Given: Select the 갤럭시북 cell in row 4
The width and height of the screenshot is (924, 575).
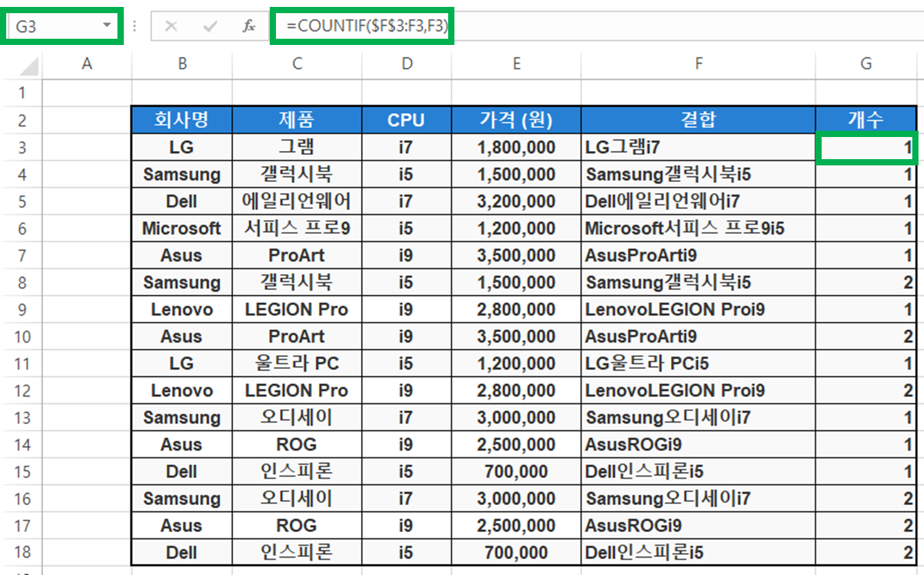Looking at the screenshot, I should (297, 174).
